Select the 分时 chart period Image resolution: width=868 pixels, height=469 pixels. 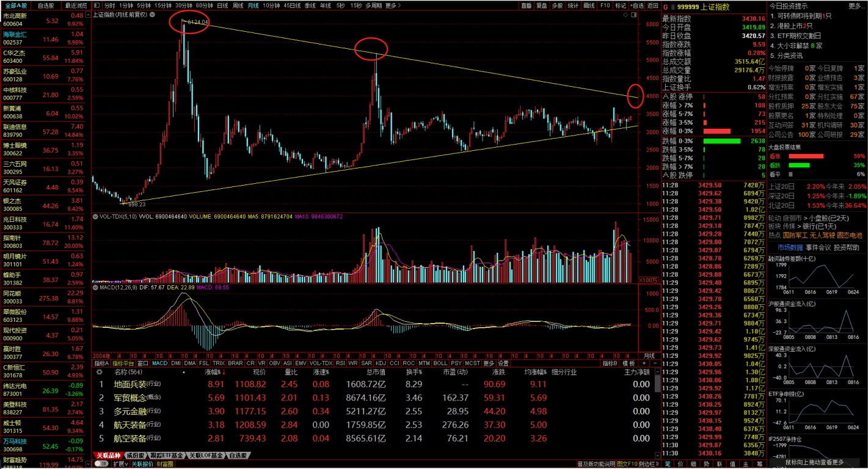click(x=109, y=5)
